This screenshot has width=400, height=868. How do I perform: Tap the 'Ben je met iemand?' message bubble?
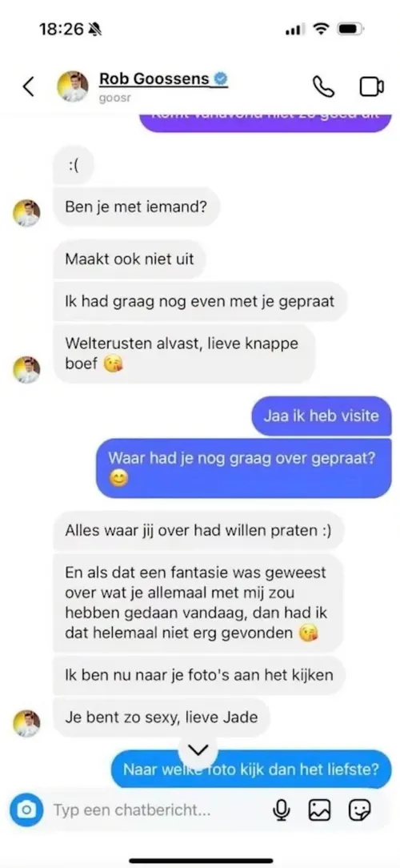tap(136, 207)
